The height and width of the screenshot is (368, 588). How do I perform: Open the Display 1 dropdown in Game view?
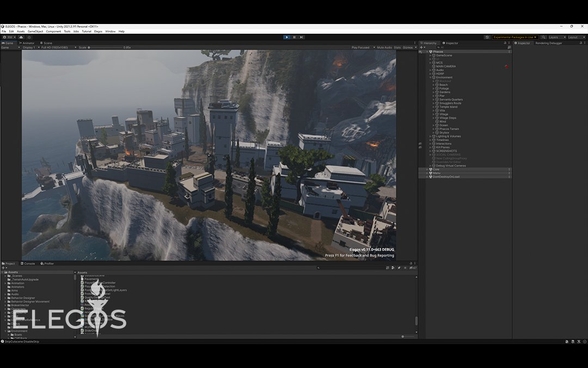(31, 47)
